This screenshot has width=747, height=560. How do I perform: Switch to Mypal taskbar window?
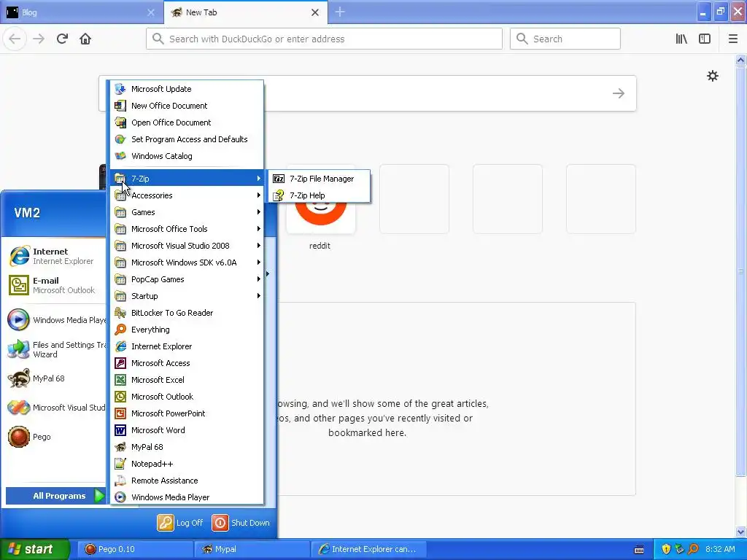click(x=252, y=549)
